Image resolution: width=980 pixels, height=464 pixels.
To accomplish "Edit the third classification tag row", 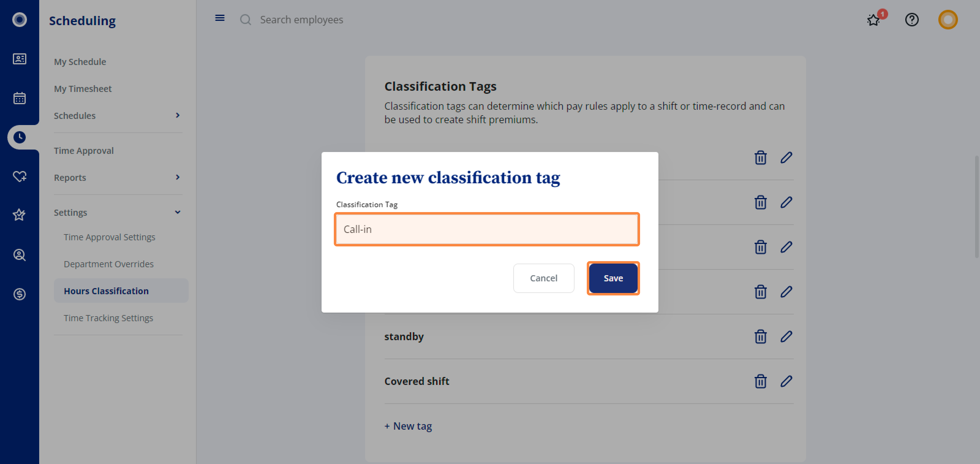I will [x=786, y=247].
